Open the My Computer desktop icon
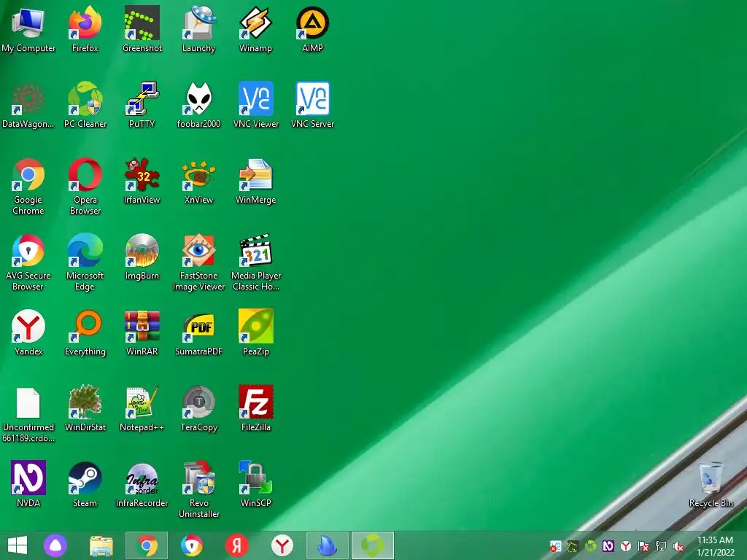This screenshot has width=747, height=560. click(28, 29)
